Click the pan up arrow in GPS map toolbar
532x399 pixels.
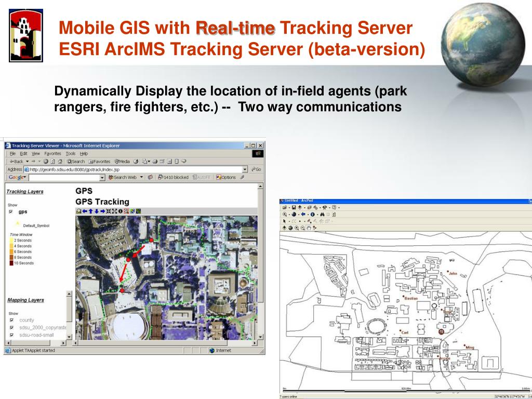click(90, 211)
